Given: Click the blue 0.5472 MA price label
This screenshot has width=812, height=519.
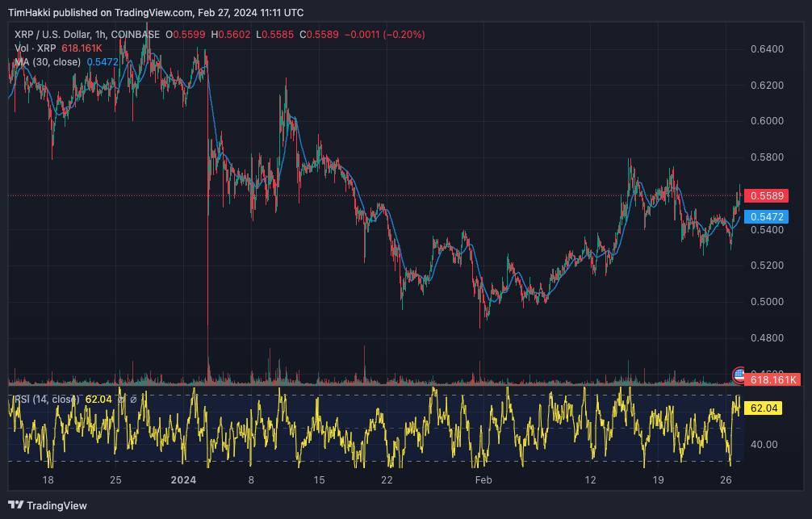Looking at the screenshot, I should pyautogui.click(x=767, y=216).
